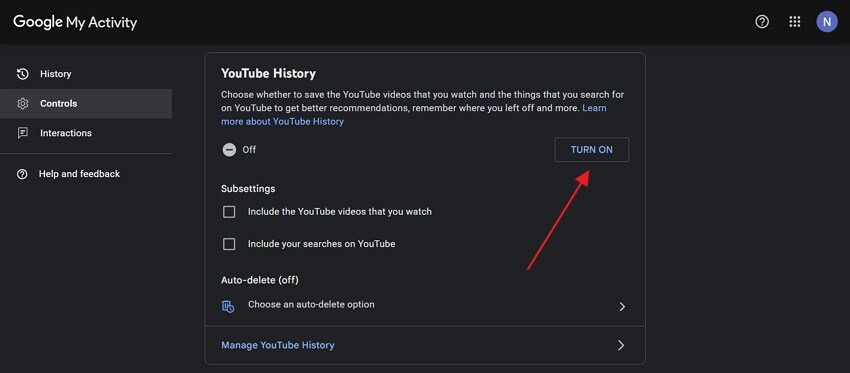Check Include your searches on YouTube
Image resolution: width=850 pixels, height=373 pixels.
click(229, 244)
